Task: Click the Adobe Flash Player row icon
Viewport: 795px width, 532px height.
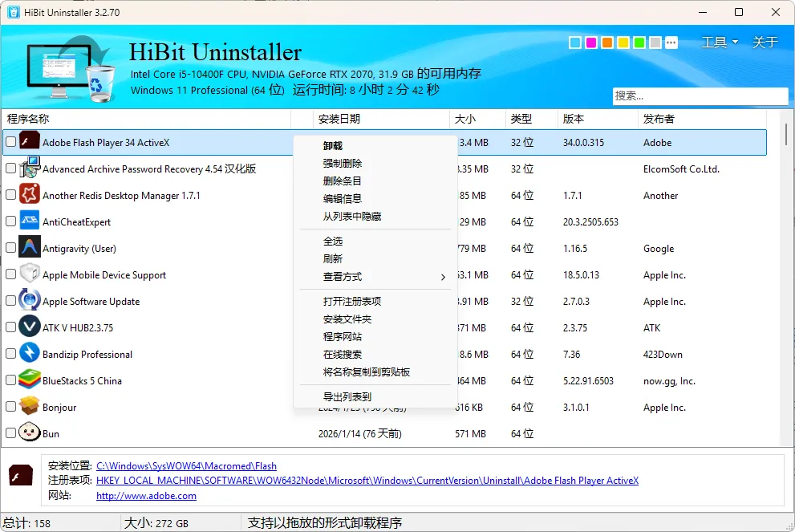Action: tap(30, 140)
